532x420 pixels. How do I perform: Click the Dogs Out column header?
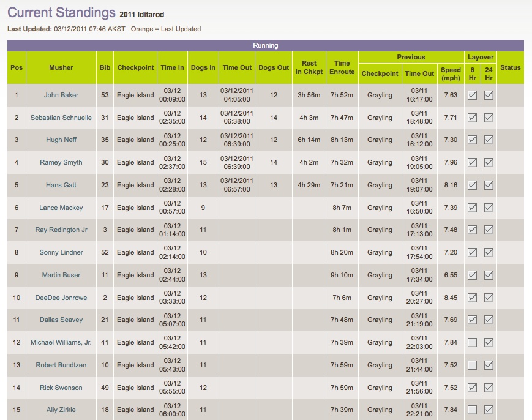click(x=274, y=67)
